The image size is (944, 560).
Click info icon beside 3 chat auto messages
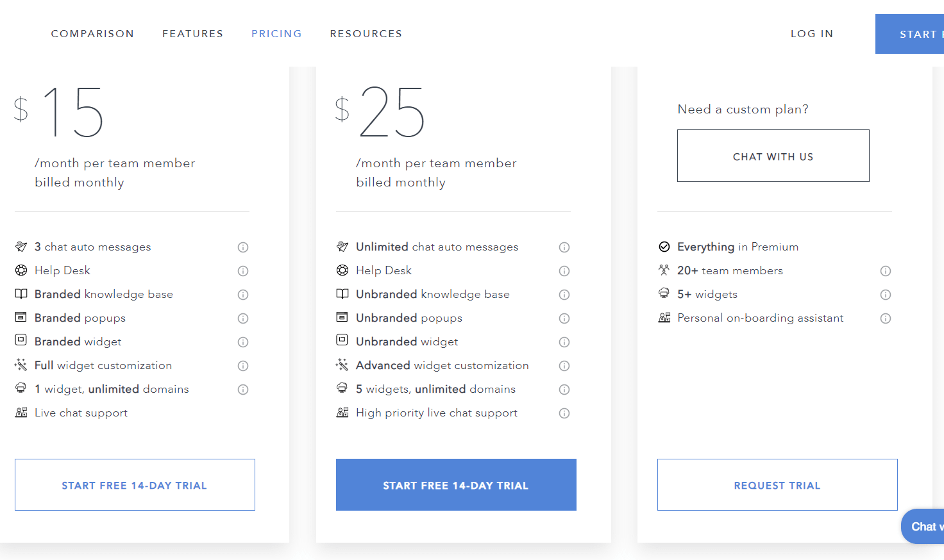[x=243, y=247]
